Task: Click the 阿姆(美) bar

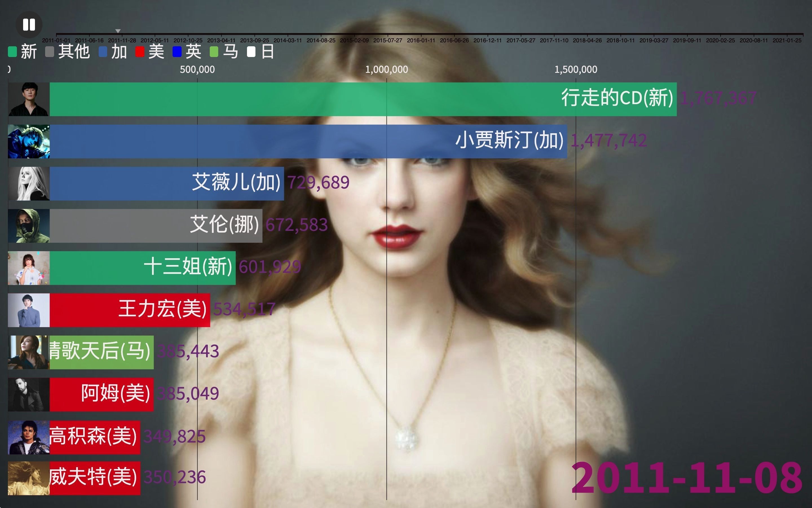Action: coord(102,395)
